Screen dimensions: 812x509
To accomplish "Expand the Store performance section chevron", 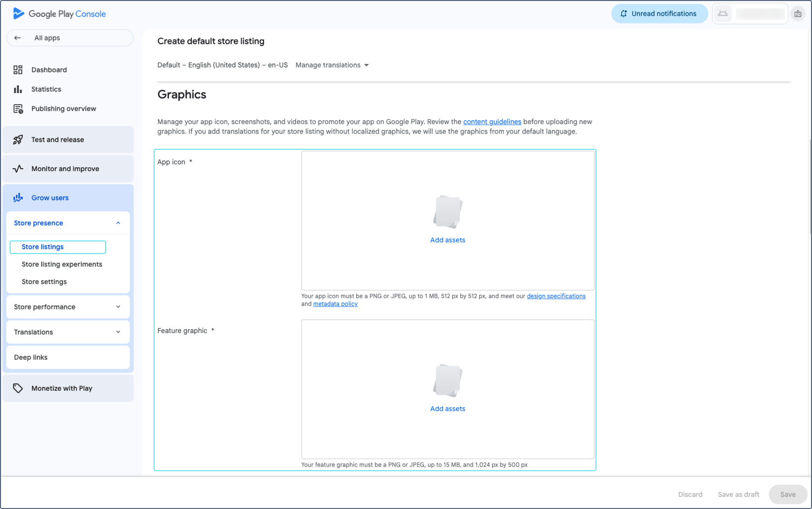I will [118, 307].
